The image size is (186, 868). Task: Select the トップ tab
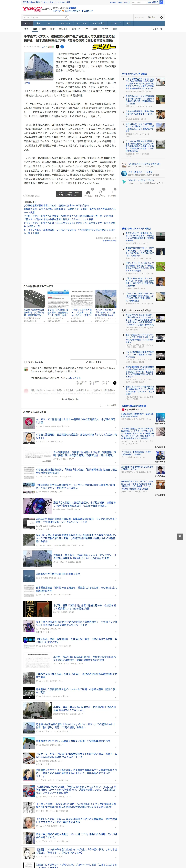coord(27,24)
